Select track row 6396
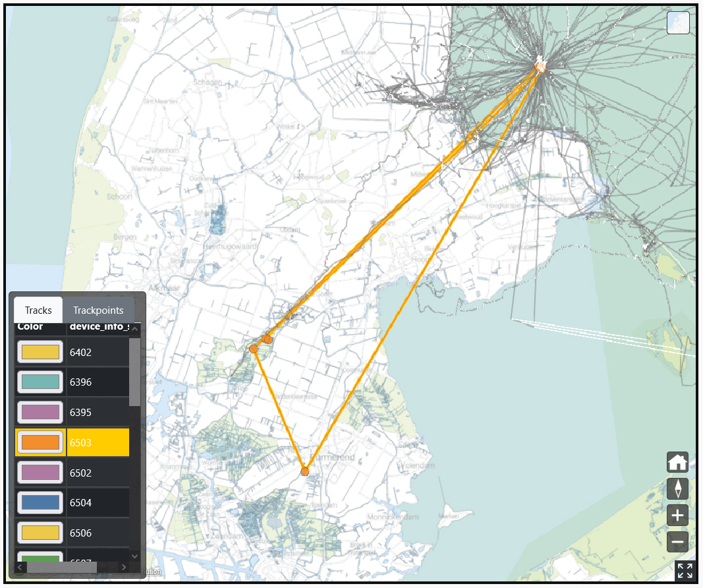This screenshot has width=703, height=588. [x=98, y=382]
